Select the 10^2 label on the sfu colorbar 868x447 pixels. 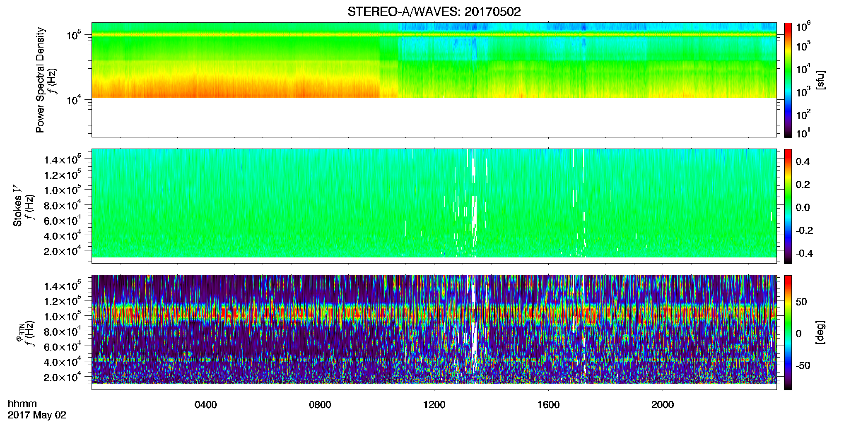point(803,114)
